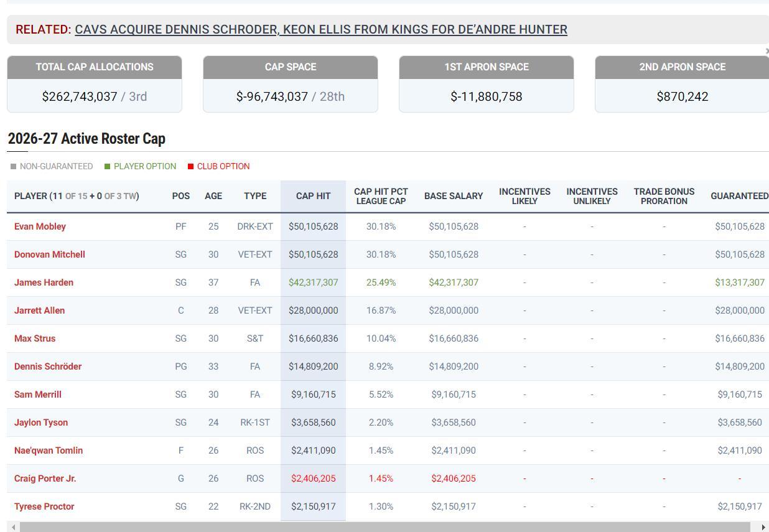Viewport: 769px width, 532px height.
Task: Sort by Cap Hit Pct League Cap
Action: tap(381, 196)
